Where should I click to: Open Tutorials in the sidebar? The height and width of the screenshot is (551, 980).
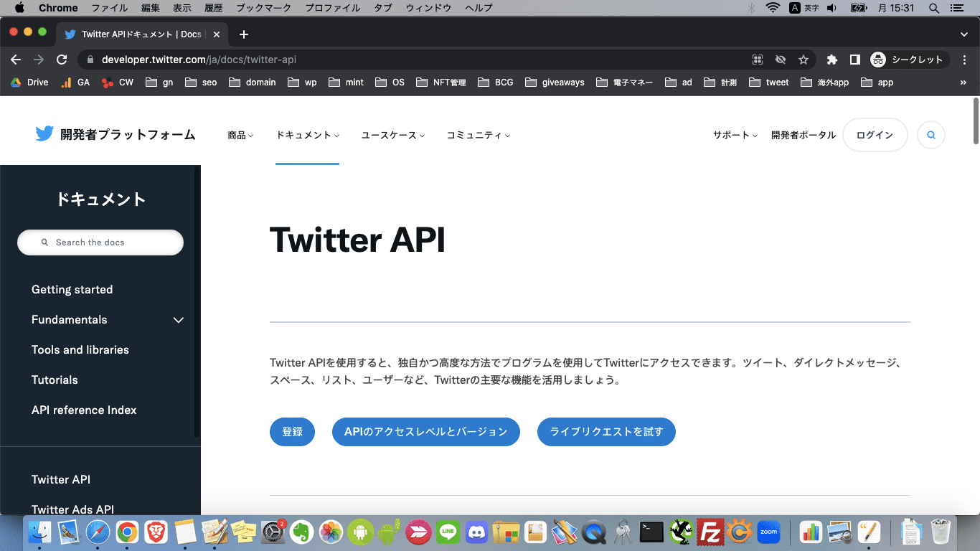55,380
